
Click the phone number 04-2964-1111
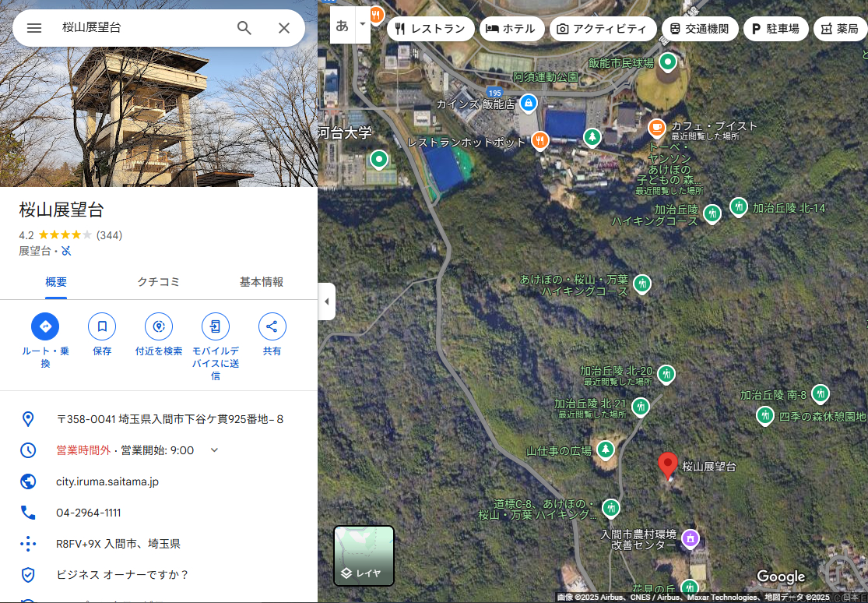[89, 513]
